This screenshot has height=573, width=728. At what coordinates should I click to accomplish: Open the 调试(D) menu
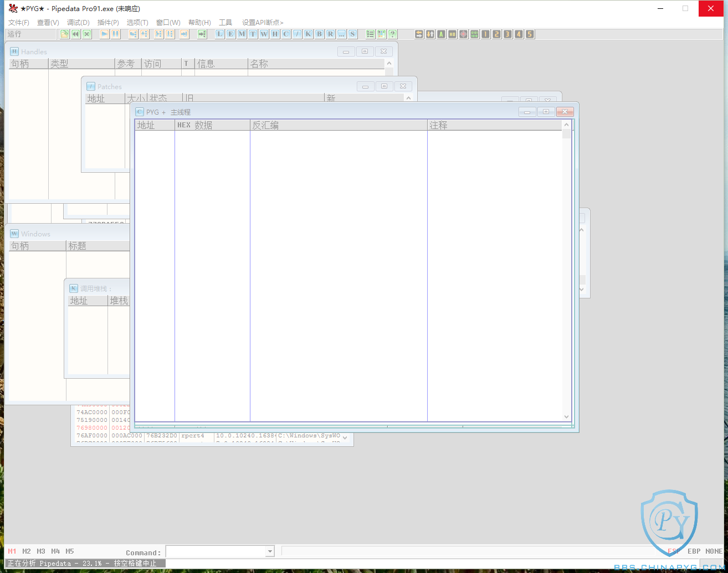pyautogui.click(x=78, y=23)
